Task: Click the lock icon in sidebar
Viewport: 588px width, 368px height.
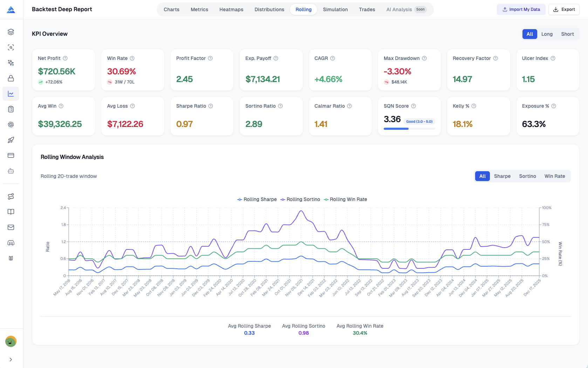Action: click(11, 78)
